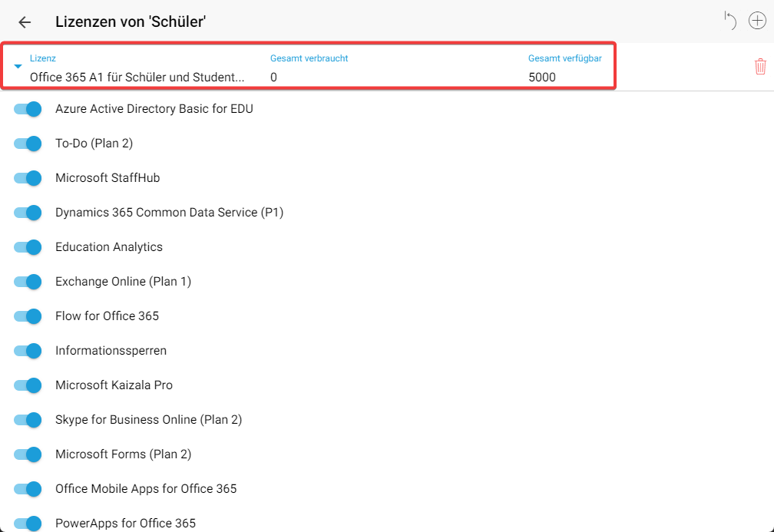Image resolution: width=774 pixels, height=532 pixels.
Task: Click Office Mobile Apps for Office 365 label
Action: (146, 488)
